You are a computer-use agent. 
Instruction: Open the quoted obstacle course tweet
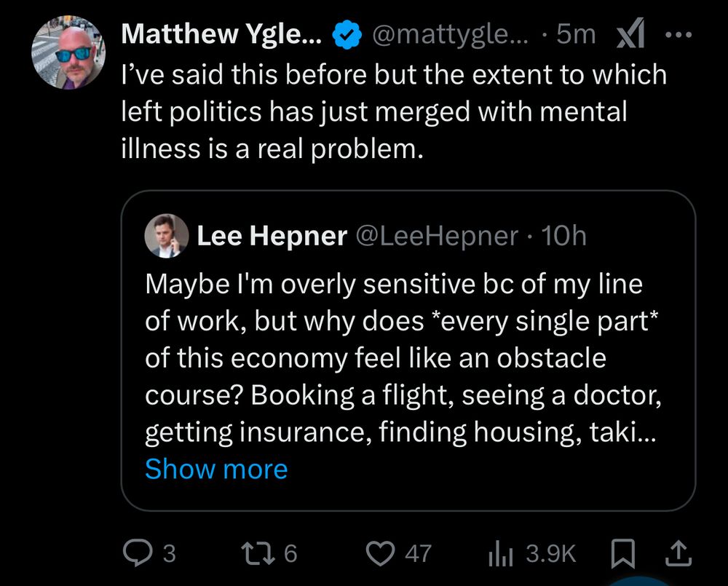(x=404, y=358)
